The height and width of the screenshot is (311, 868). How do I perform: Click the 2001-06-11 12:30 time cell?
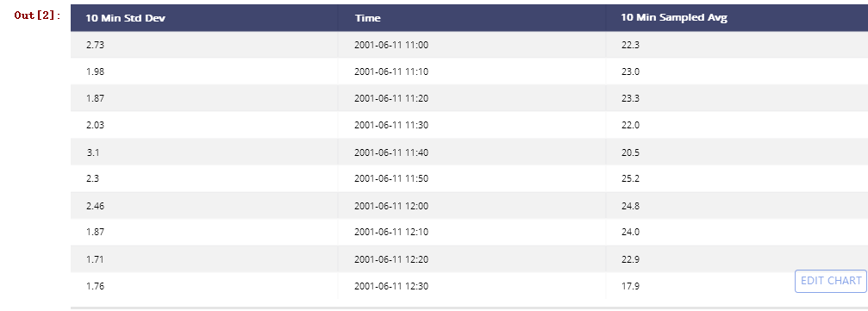pos(390,287)
